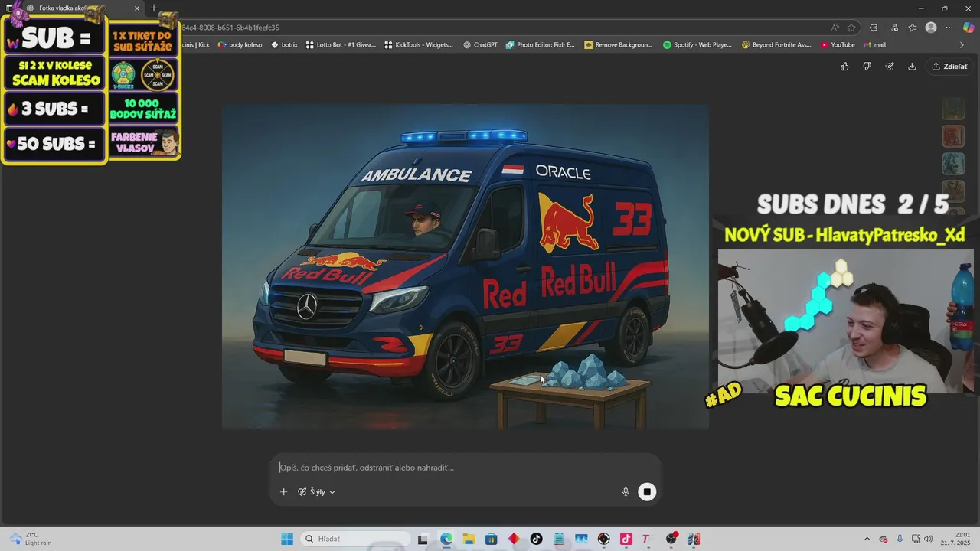Screen dimensions: 980x551
Task: Open the botrix bookmark
Action: coord(284,45)
